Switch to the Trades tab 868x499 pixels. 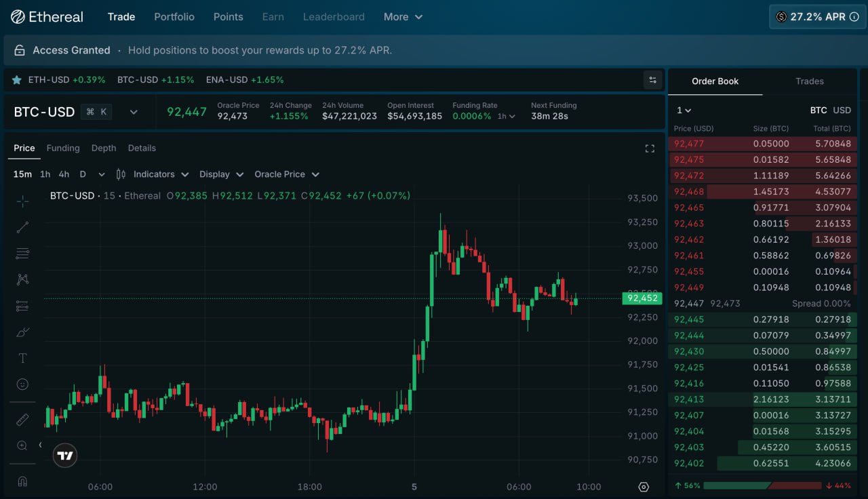(x=809, y=81)
